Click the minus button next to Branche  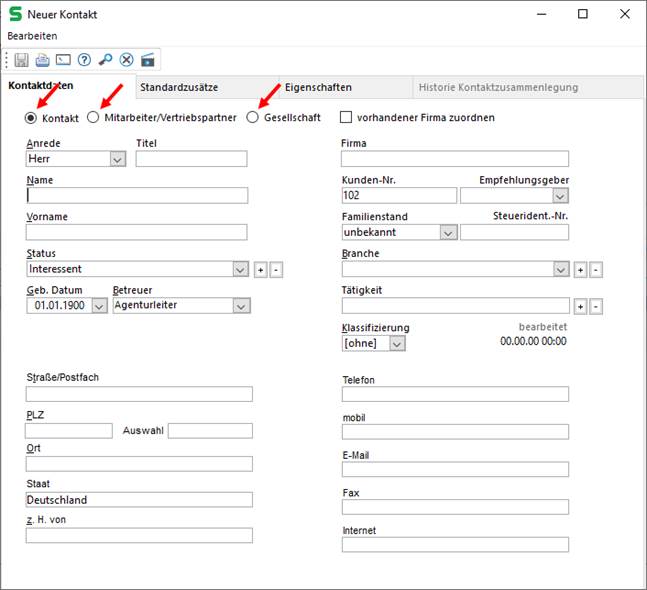point(596,270)
